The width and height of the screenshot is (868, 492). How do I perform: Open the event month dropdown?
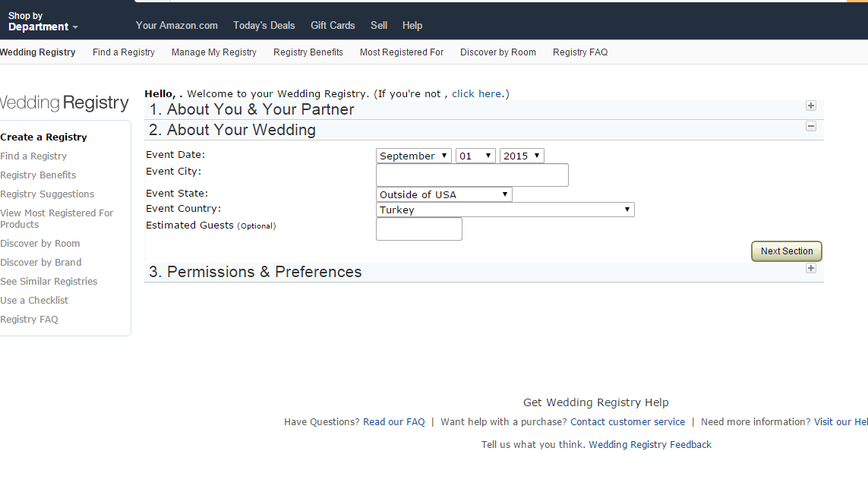(414, 156)
